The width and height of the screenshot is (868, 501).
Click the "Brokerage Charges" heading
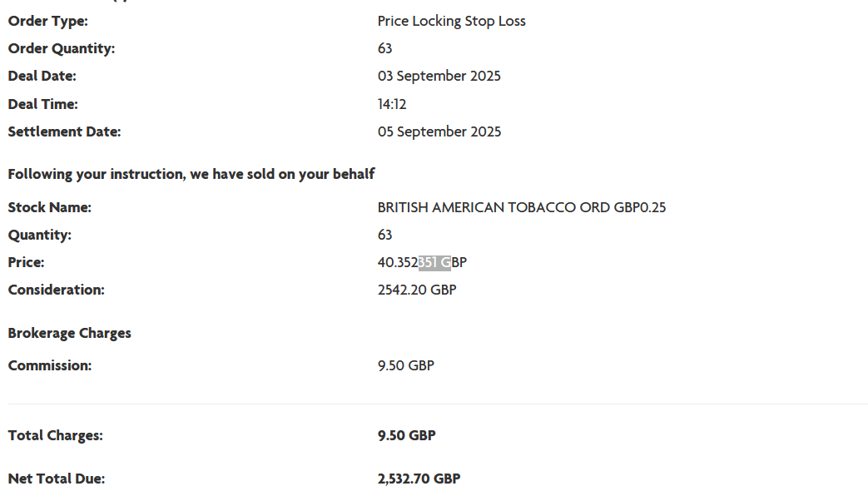click(69, 333)
